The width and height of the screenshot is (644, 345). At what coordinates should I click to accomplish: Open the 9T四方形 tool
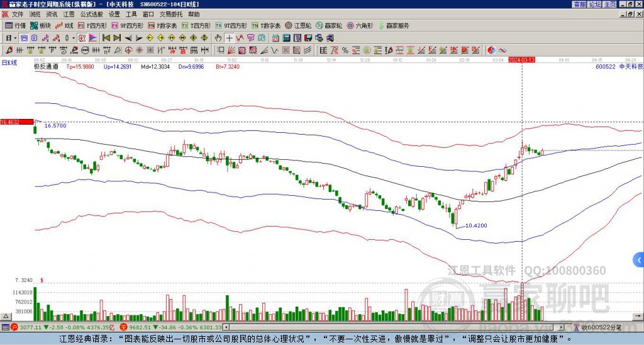(231, 25)
